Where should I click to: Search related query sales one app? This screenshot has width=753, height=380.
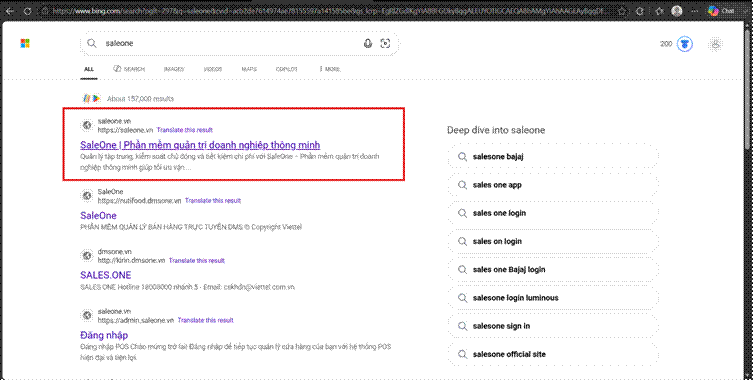[x=552, y=185]
